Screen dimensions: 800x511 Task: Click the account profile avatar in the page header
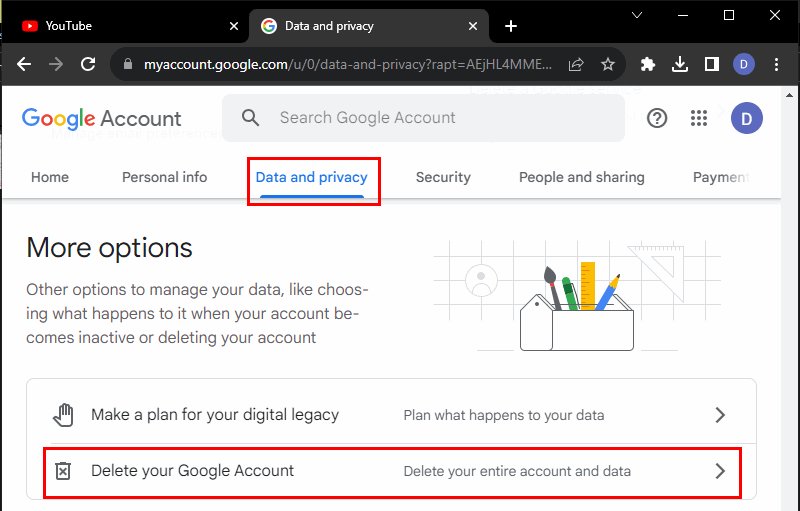click(x=746, y=118)
